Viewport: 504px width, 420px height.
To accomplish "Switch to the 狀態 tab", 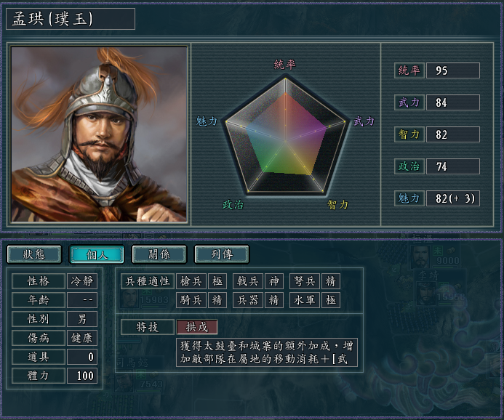I will tap(34, 254).
